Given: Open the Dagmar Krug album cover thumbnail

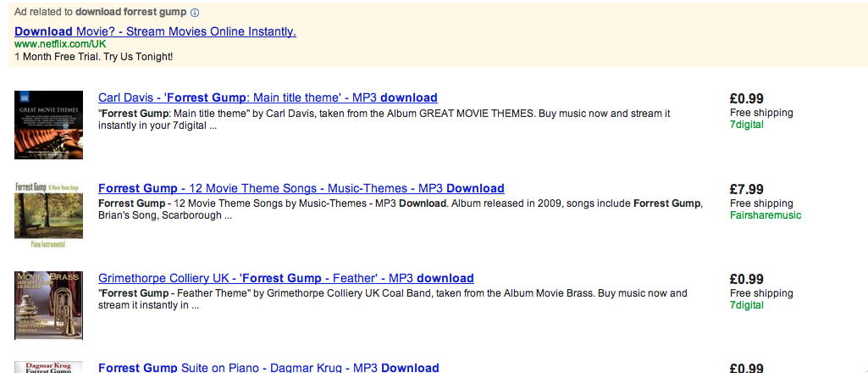Looking at the screenshot, I should pyautogui.click(x=48, y=367).
